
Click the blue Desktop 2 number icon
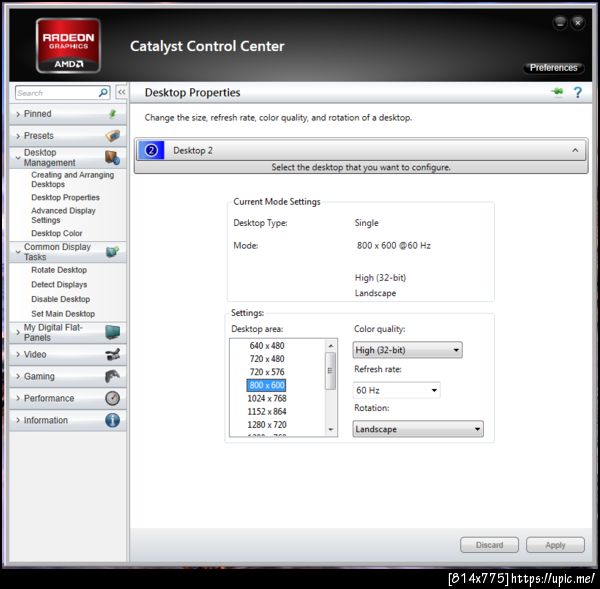[x=151, y=150]
